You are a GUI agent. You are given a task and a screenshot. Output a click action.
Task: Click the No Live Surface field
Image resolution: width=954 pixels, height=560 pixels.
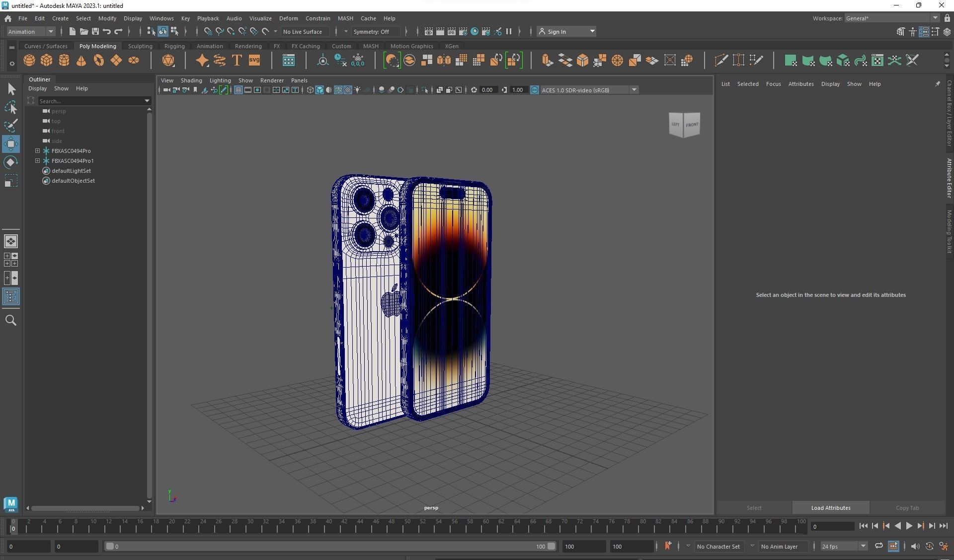coord(305,32)
